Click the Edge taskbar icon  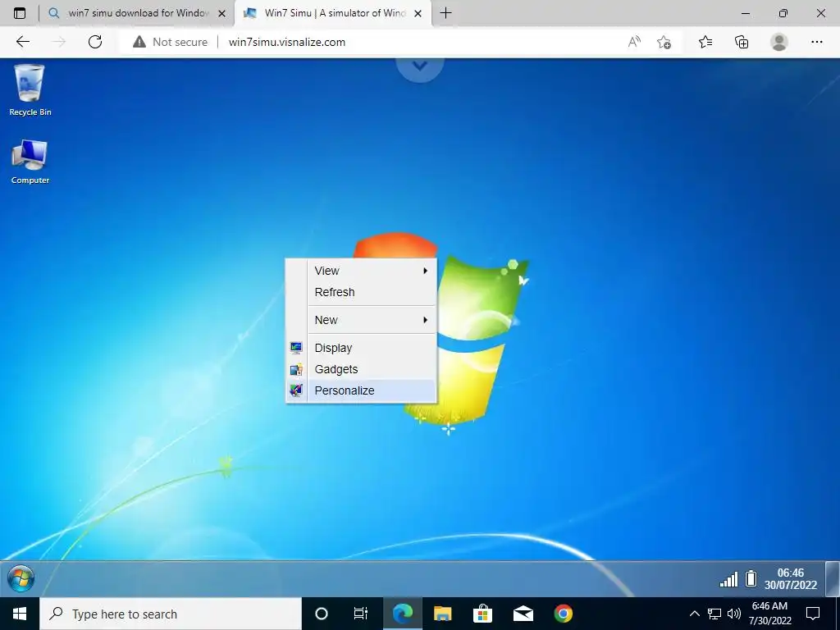pos(402,614)
